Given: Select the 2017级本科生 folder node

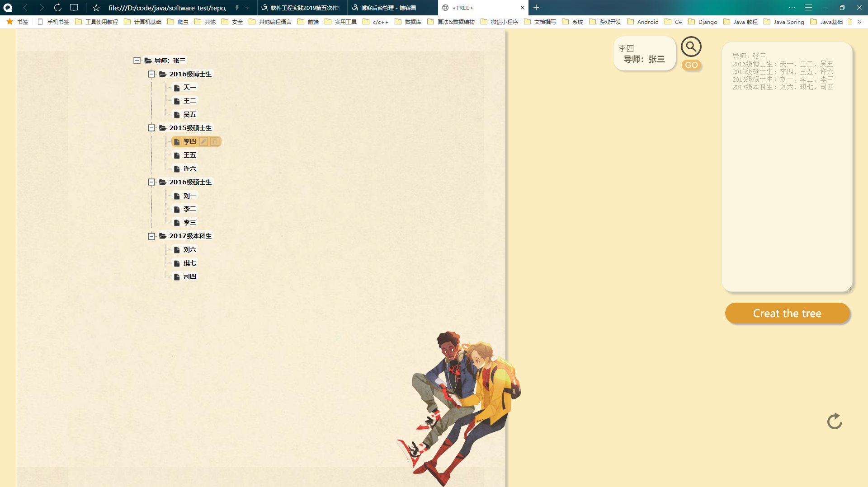Looking at the screenshot, I should click(x=185, y=236).
